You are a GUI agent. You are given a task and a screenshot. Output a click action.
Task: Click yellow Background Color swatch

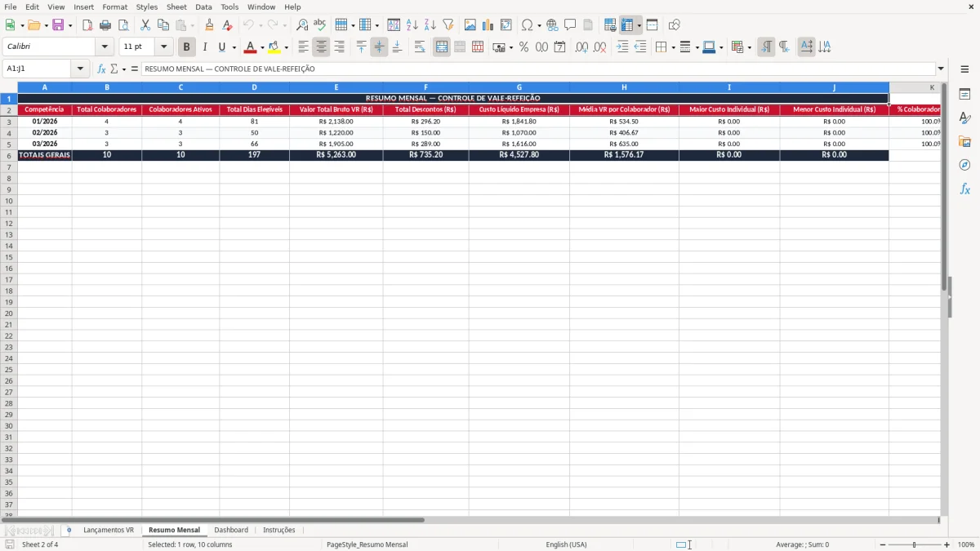(x=275, y=47)
